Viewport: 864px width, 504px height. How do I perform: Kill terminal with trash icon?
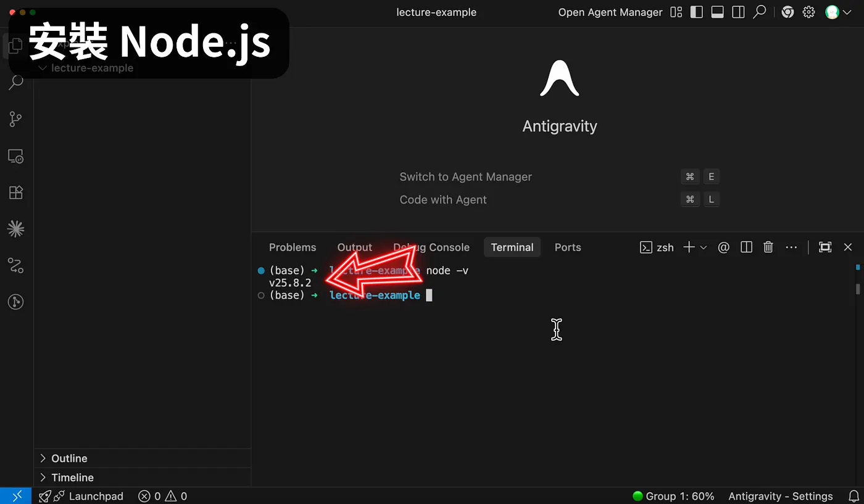pos(768,247)
